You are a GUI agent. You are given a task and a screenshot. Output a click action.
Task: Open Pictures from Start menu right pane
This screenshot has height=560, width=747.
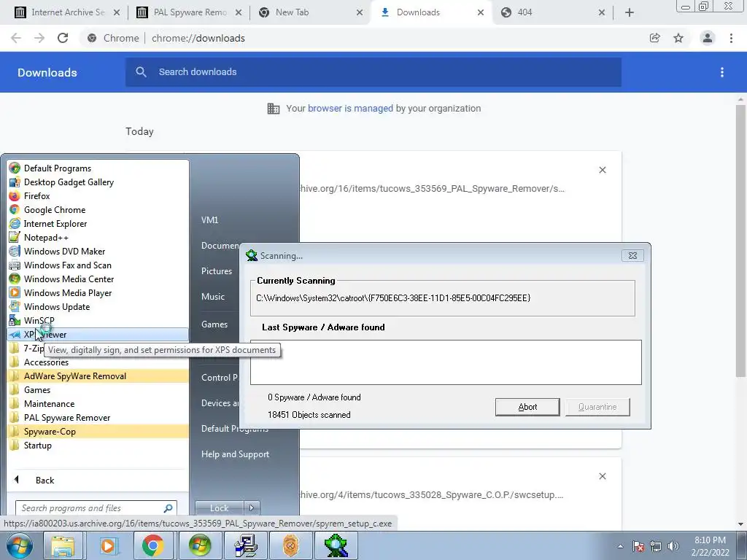click(216, 271)
